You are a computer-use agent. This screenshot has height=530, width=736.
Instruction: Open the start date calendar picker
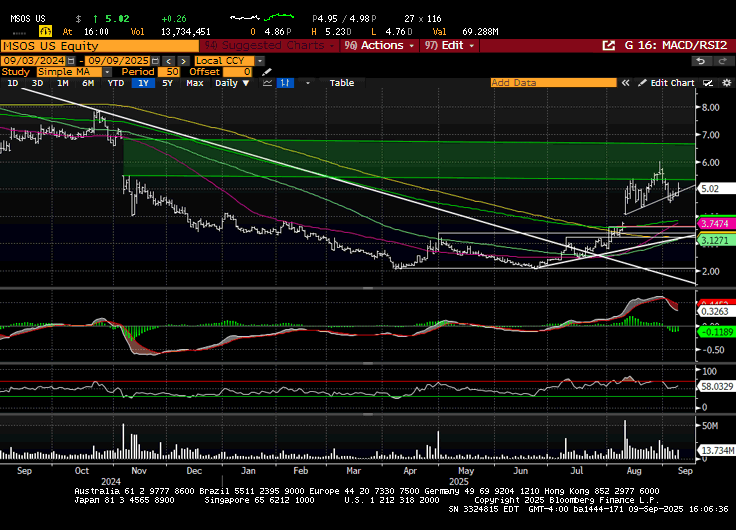[71, 61]
